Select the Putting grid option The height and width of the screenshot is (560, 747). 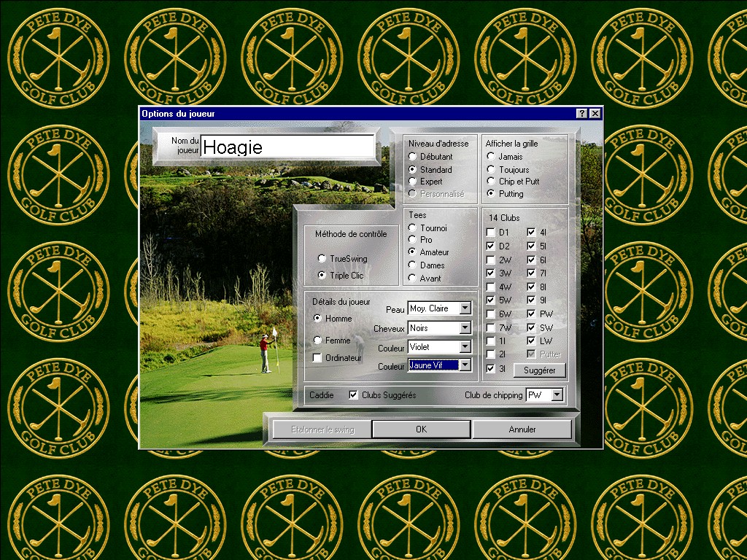click(491, 193)
